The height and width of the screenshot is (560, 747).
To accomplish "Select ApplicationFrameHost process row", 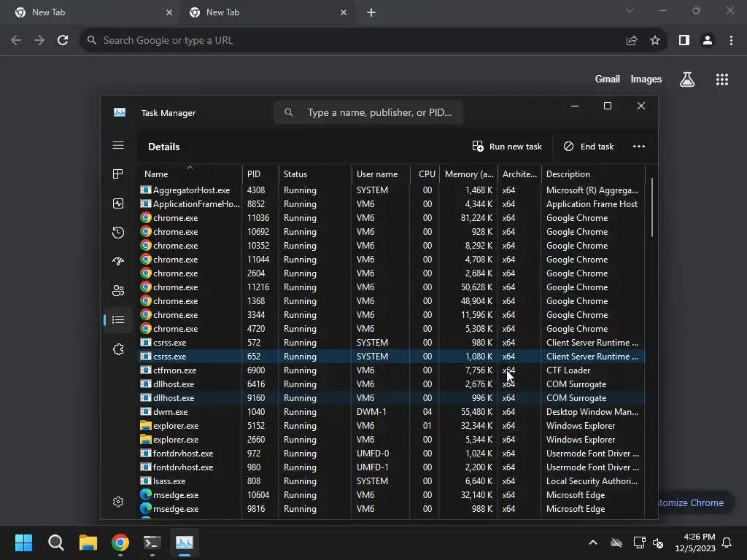I will point(391,204).
